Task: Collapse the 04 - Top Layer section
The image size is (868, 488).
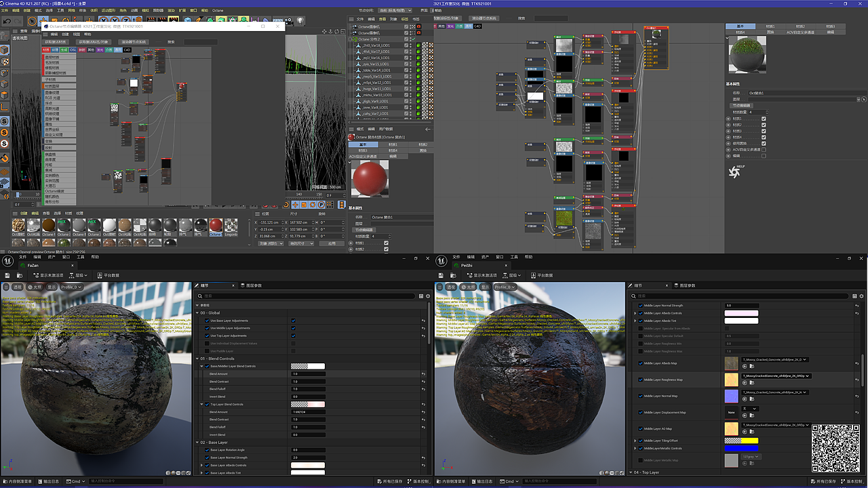Action: (631, 472)
